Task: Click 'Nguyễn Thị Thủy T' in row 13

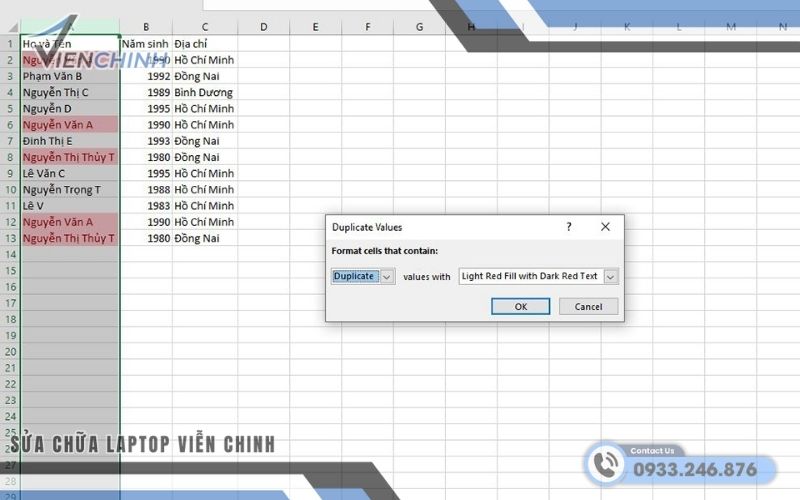Action: tap(70, 238)
